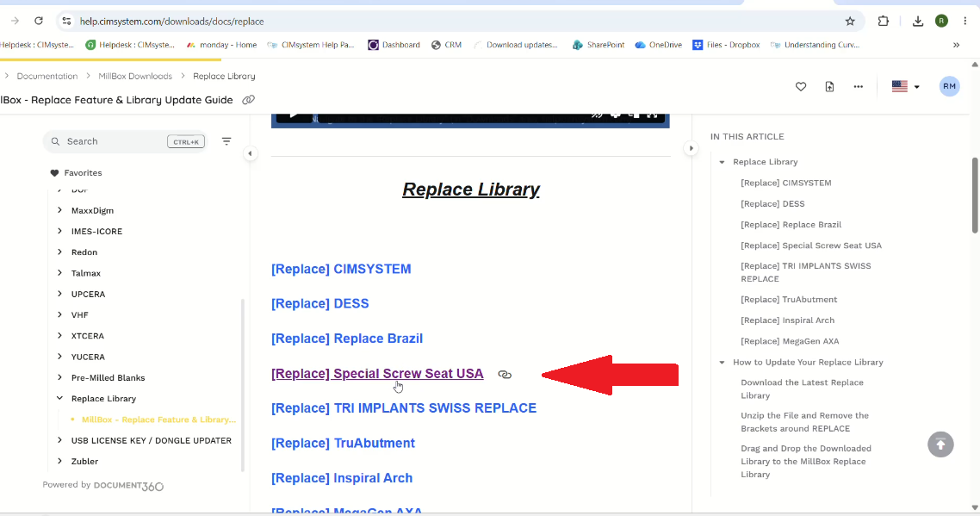Click the export article icon

click(x=829, y=86)
